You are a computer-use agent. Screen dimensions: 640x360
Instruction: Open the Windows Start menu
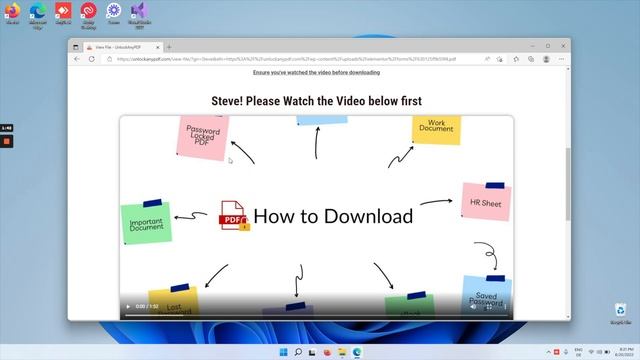click(x=283, y=352)
